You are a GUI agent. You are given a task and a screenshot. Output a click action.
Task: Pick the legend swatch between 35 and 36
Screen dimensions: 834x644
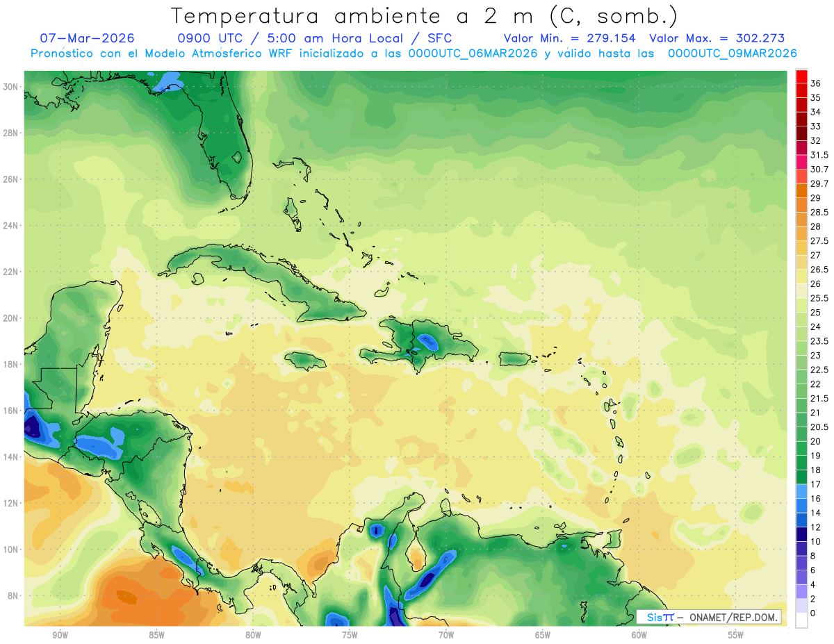point(801,90)
